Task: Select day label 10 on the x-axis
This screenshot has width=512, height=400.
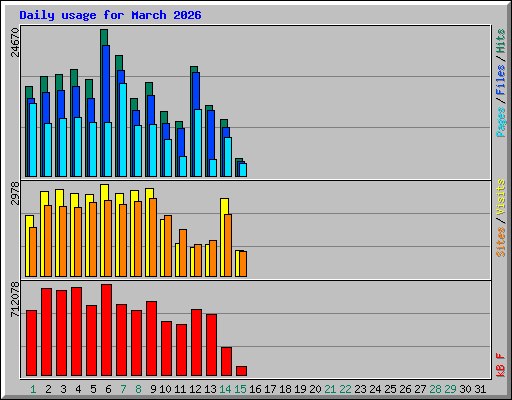Action: [x=165, y=389]
